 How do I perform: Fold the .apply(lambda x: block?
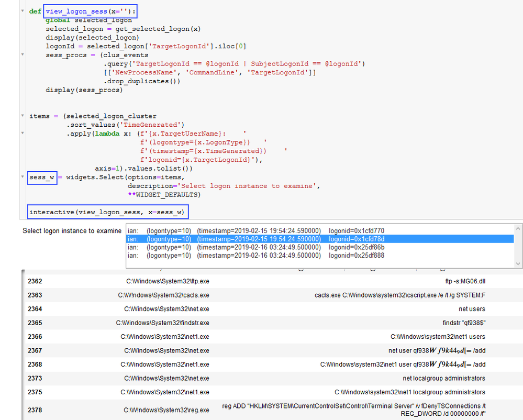coord(23,133)
